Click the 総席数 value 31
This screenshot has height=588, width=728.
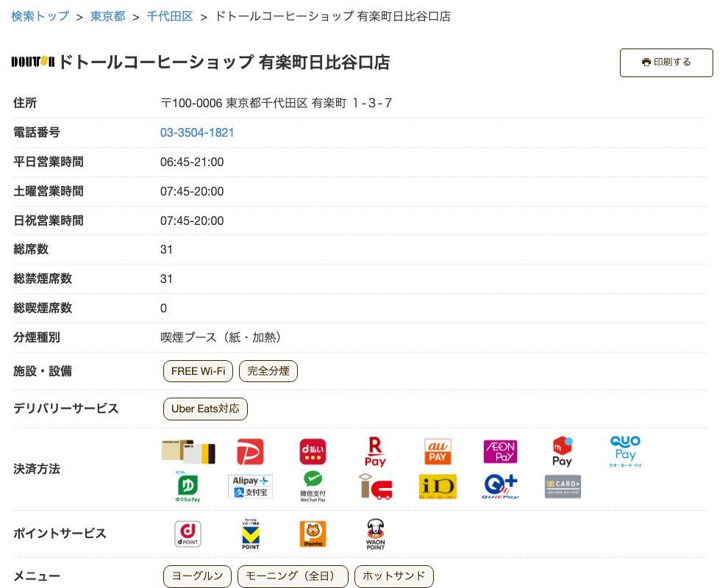click(x=166, y=250)
